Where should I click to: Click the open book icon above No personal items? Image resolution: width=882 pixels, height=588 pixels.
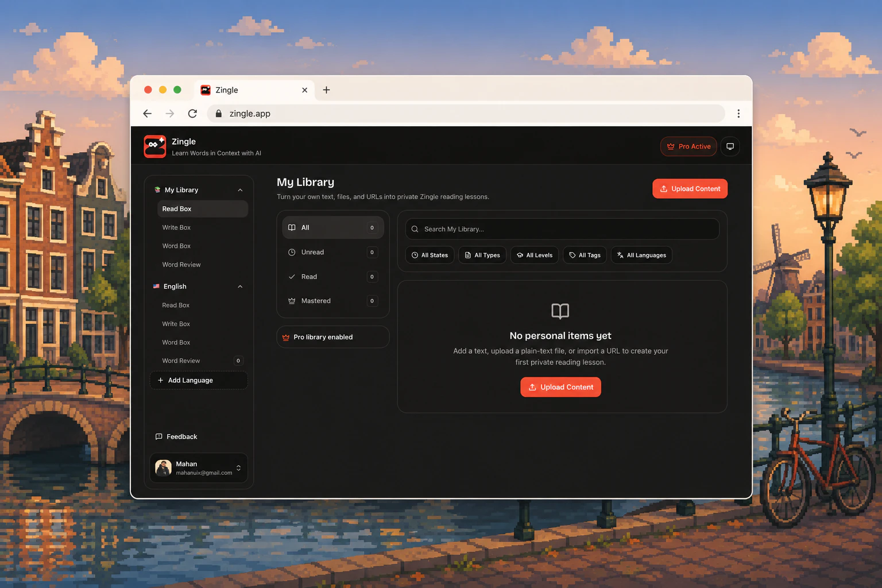coord(560,311)
